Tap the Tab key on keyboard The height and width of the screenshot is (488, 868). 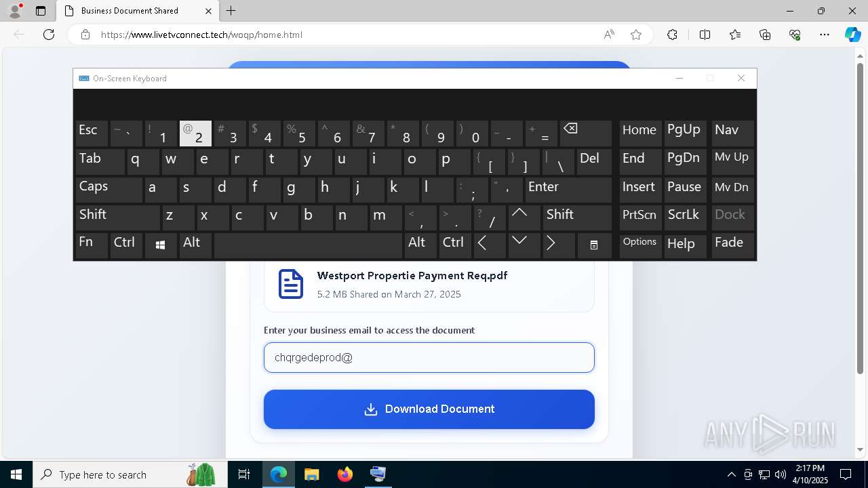100,161
